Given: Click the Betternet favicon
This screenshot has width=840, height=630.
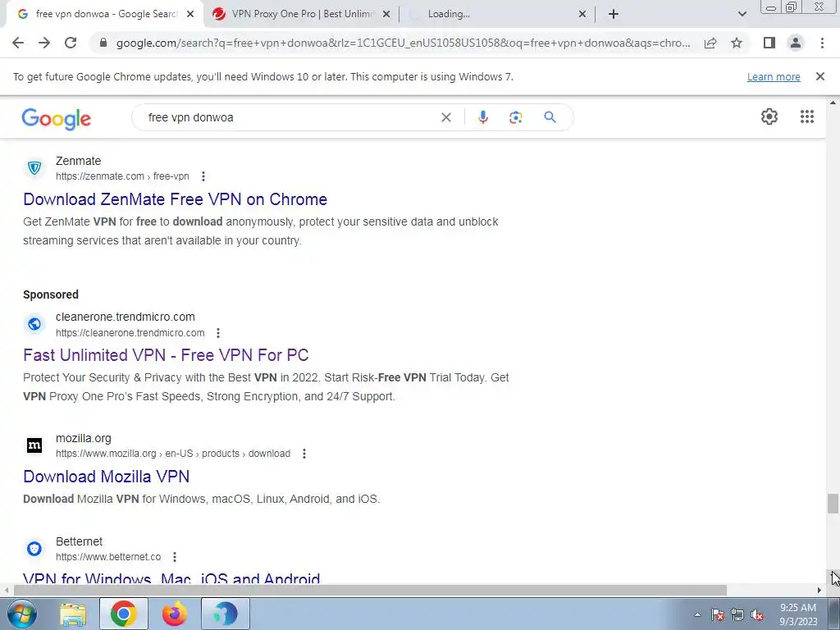Looking at the screenshot, I should 34,549.
